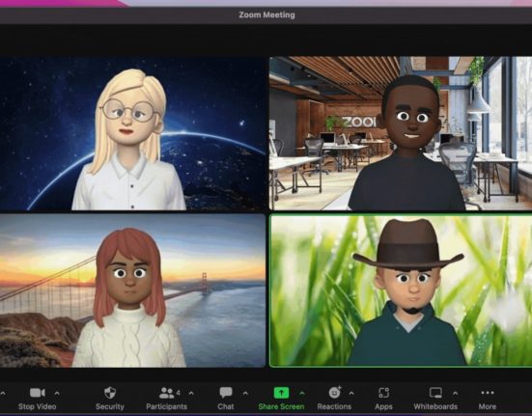Expand the arrow beside Participants
Viewport: 532px width, 416px height.
coord(191,393)
